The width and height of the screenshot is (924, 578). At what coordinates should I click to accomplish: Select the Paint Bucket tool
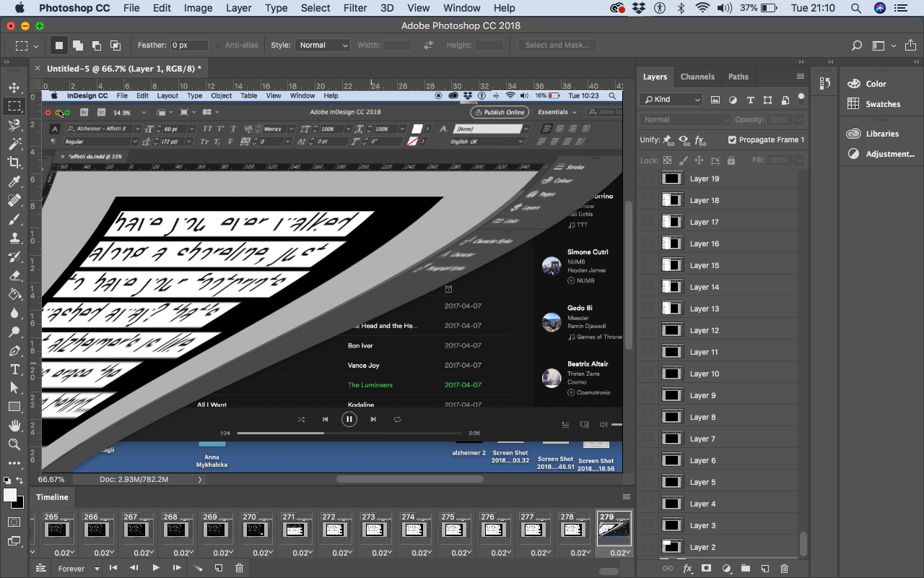click(x=14, y=294)
